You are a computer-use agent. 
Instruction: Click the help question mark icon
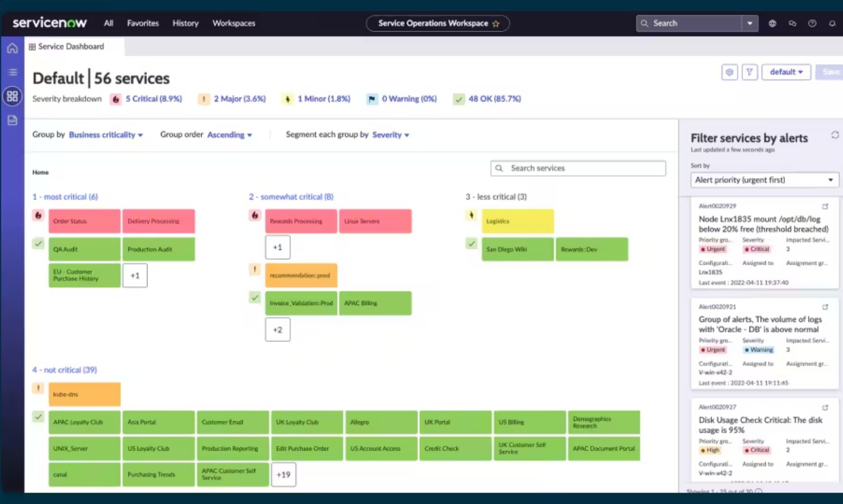coord(812,23)
